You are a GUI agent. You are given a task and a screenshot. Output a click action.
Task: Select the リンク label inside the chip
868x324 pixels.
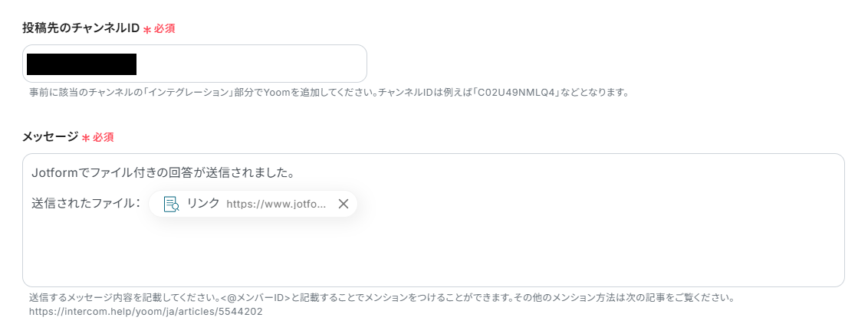coord(203,204)
